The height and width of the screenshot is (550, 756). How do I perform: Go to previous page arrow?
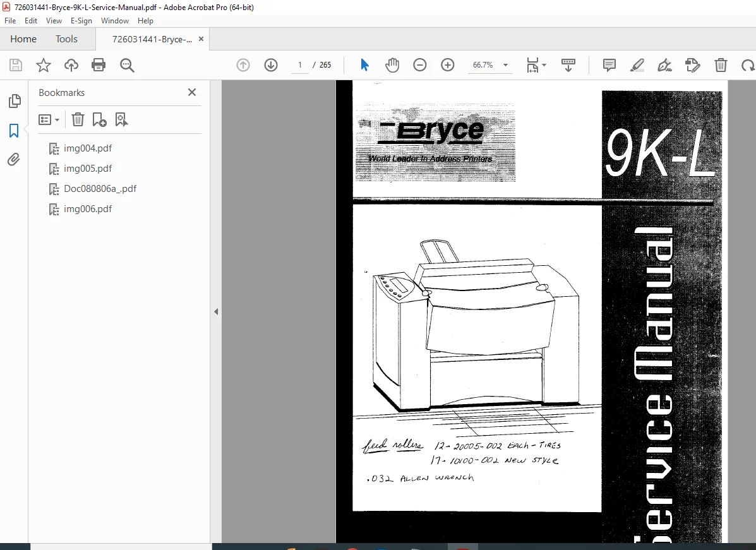(243, 65)
